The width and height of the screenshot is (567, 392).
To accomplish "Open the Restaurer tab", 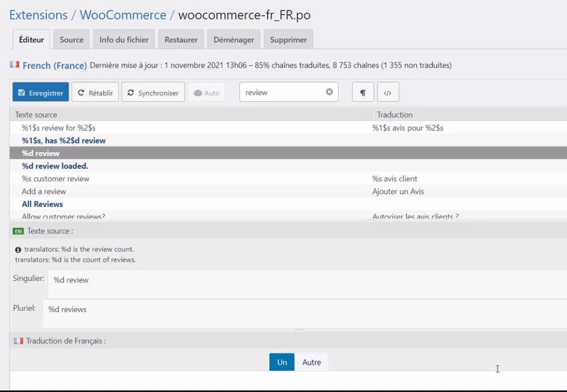I will (181, 40).
